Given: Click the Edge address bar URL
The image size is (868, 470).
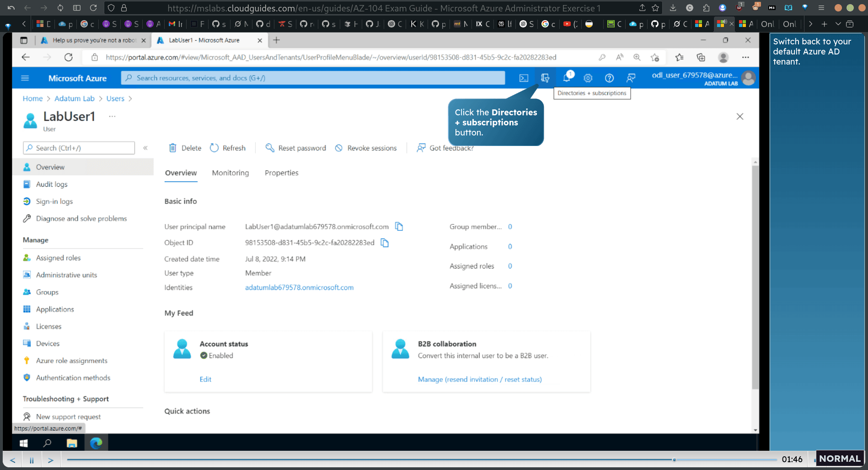Looking at the screenshot, I should tap(331, 57).
